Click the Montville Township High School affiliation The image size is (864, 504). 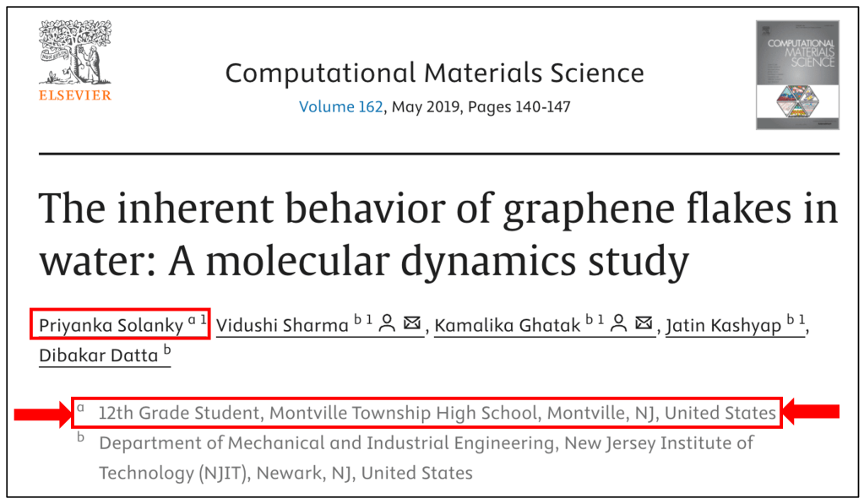coord(437,413)
